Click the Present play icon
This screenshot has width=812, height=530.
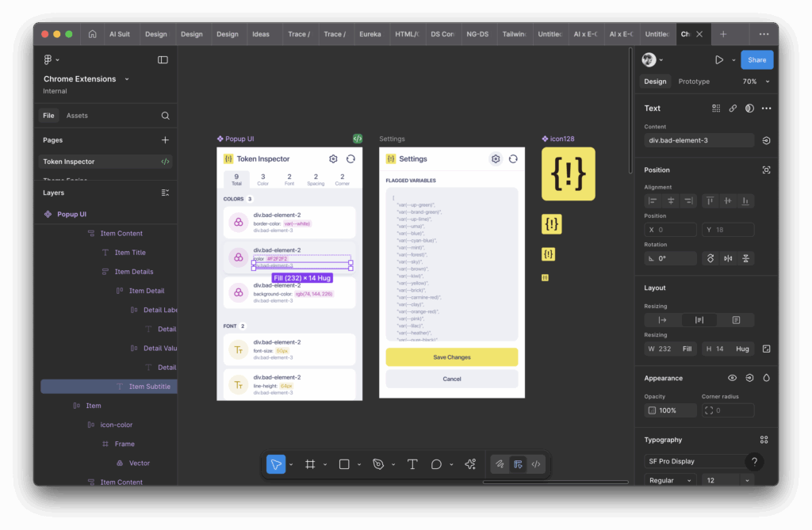718,59
